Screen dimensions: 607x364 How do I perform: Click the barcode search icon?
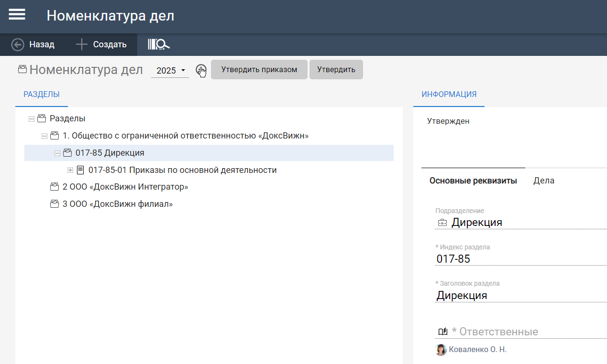(158, 44)
